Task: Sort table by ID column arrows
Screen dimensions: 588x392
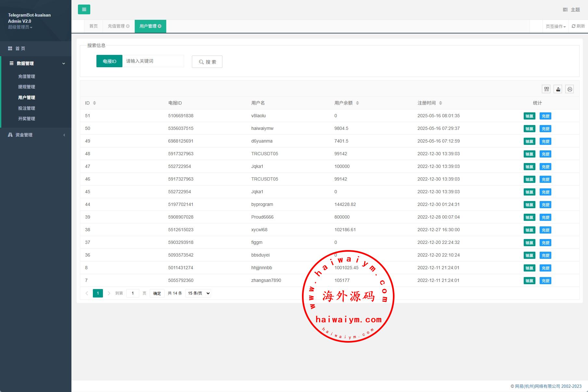Action: pyautogui.click(x=94, y=103)
